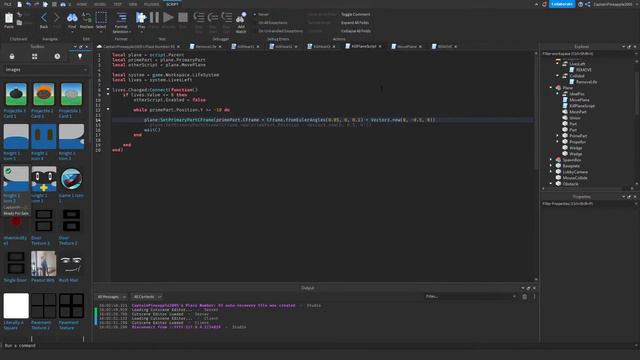
Task: Click the Back navigation arrow
Action: 44,18
